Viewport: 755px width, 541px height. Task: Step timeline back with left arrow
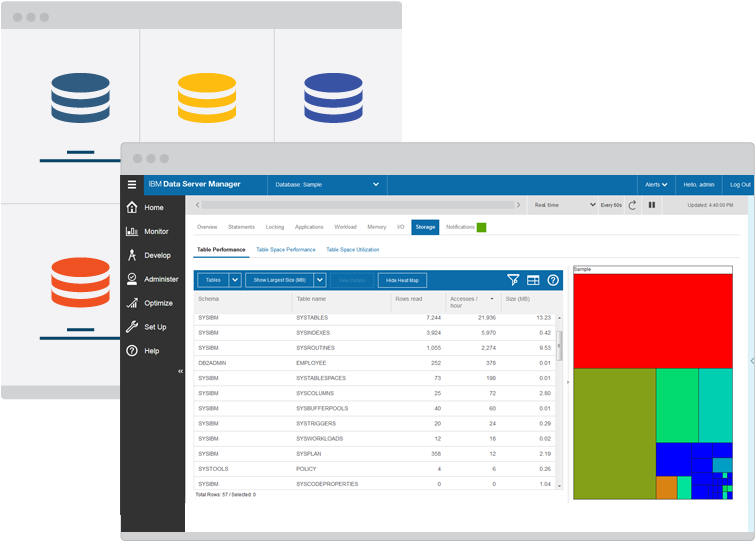(197, 205)
